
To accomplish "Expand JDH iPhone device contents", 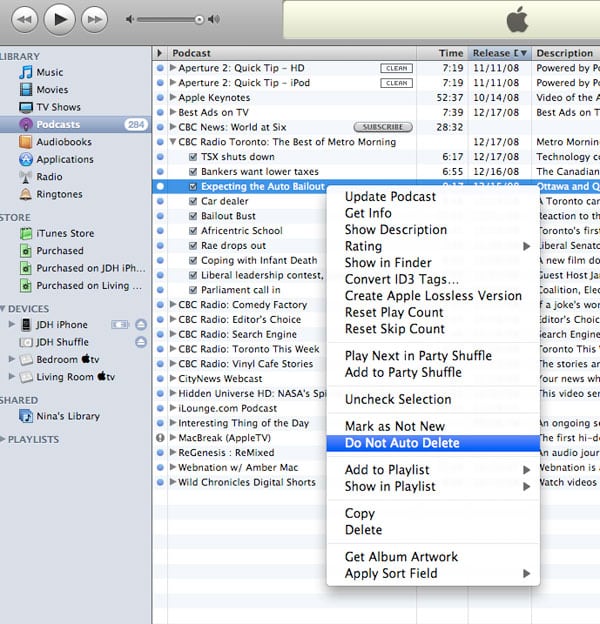I will tap(12, 325).
